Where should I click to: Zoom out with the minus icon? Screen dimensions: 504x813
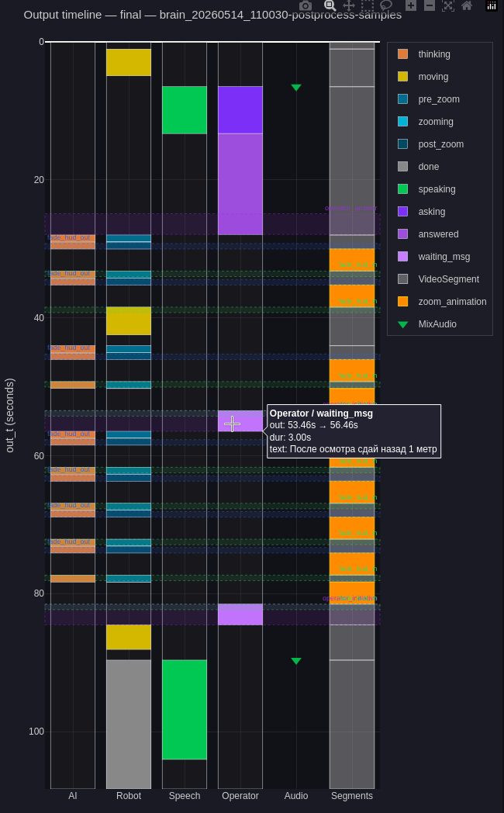point(430,5)
